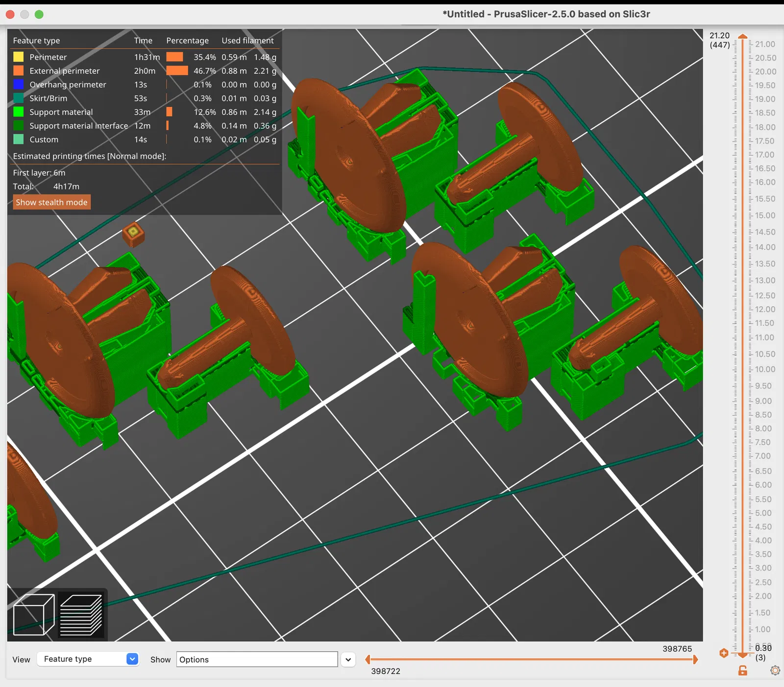The image size is (784, 687).
Task: Select the sliced layers preview icon
Action: (81, 615)
